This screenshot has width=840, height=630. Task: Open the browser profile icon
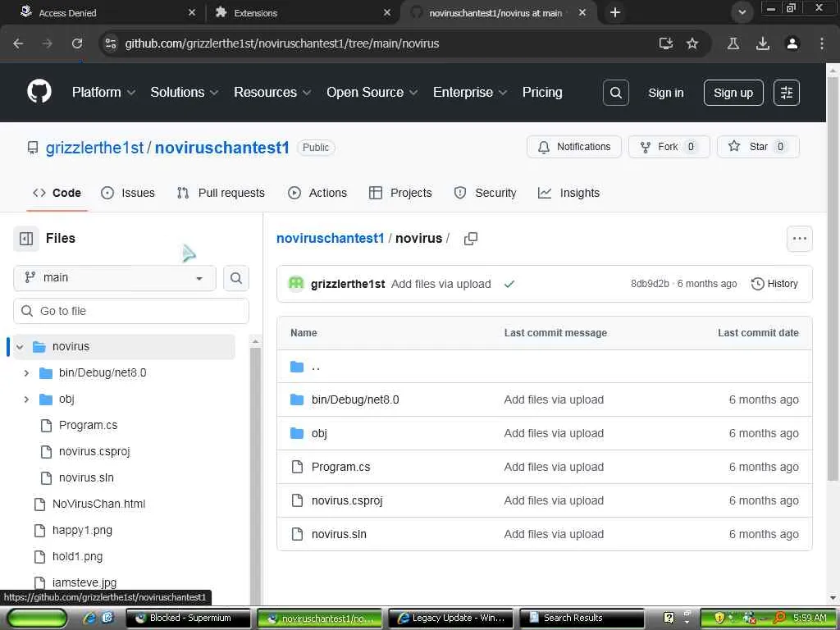pyautogui.click(x=792, y=43)
